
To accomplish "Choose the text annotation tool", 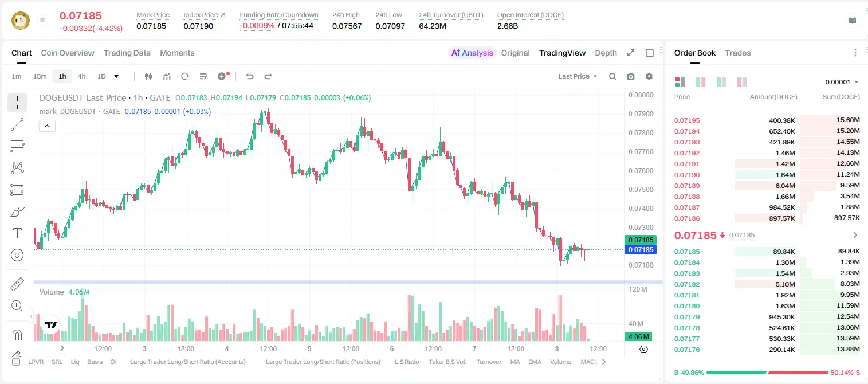I will (17, 233).
